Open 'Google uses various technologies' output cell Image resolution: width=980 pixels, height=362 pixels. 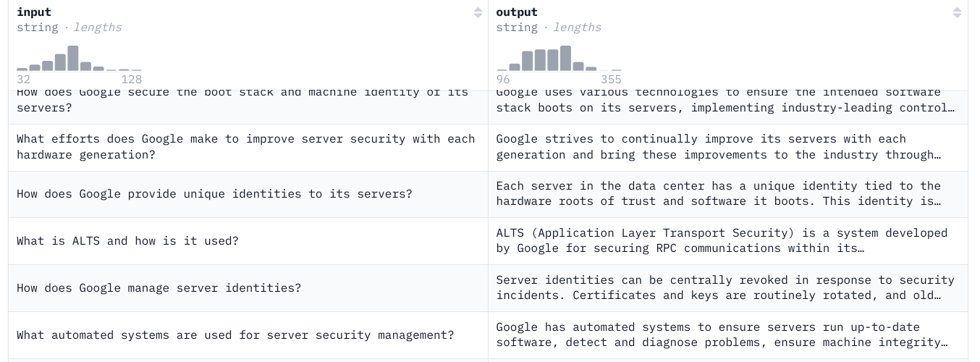(x=725, y=101)
